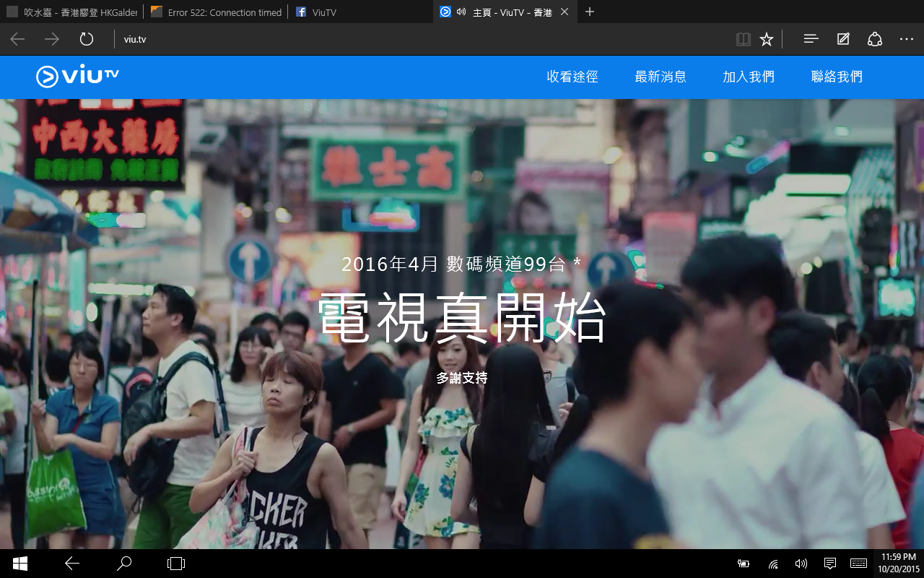Go to the 最新消息 page
Image resolution: width=924 pixels, height=578 pixels.
point(660,77)
